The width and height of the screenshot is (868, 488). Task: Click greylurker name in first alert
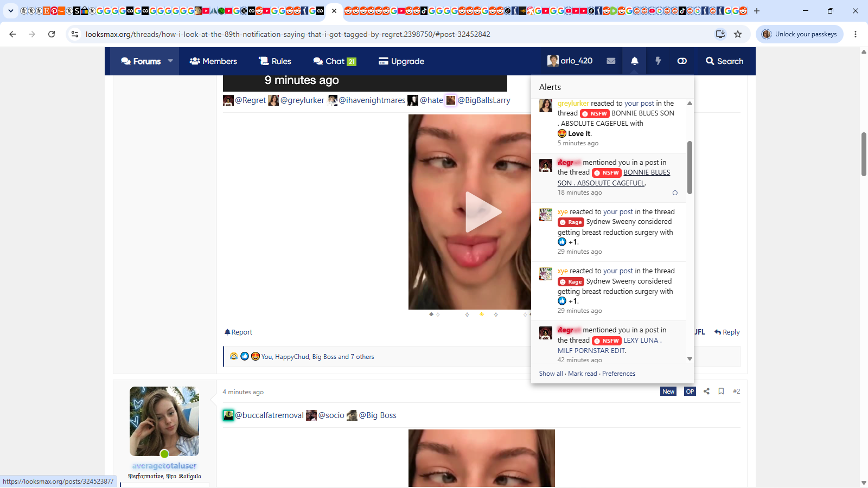(573, 104)
